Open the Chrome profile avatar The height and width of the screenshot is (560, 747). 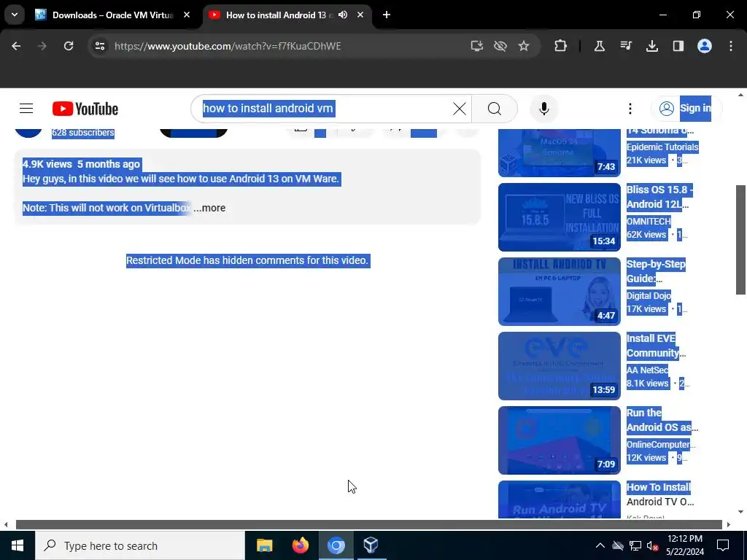coord(705,46)
